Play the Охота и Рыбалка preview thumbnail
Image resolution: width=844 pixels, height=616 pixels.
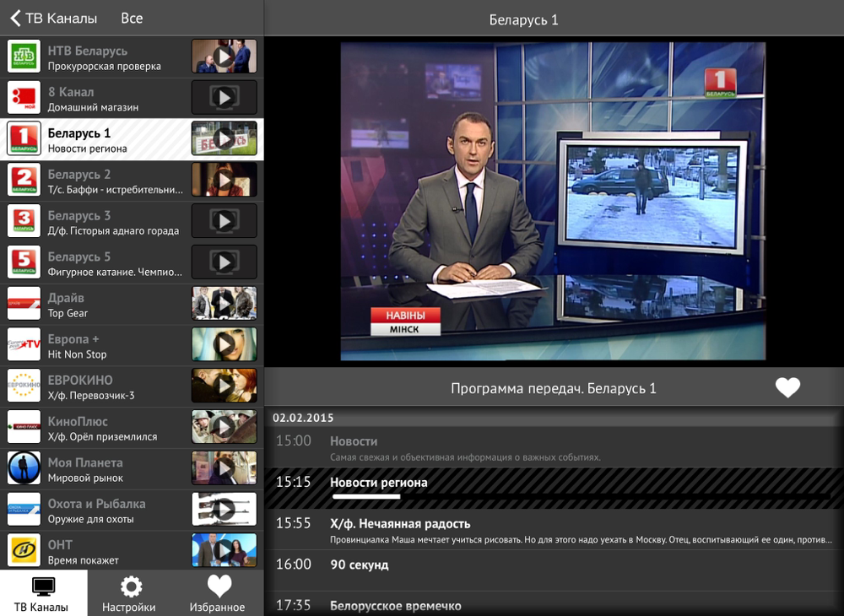point(225,509)
